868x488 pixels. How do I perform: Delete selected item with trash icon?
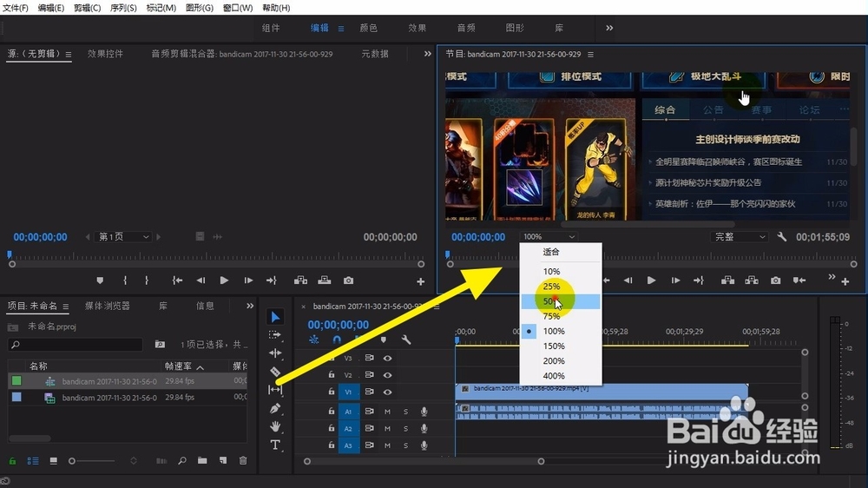pos(243,460)
